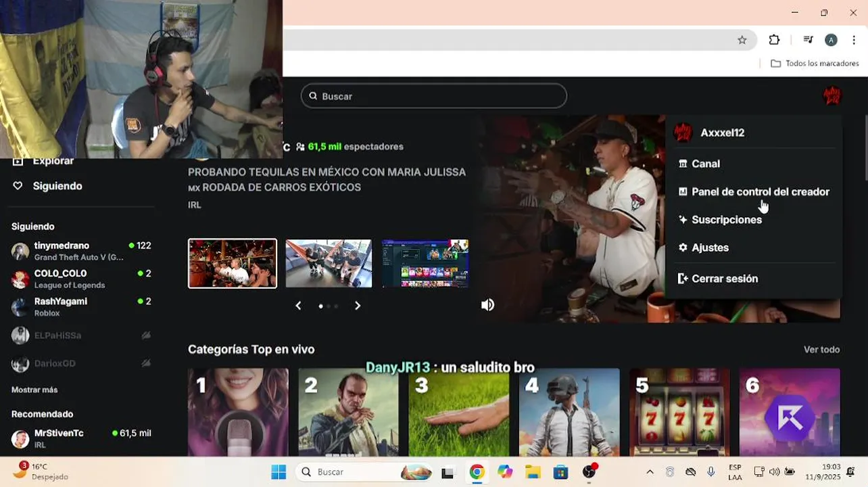
Task: Select the first featured stream thumbnail
Action: click(x=233, y=263)
